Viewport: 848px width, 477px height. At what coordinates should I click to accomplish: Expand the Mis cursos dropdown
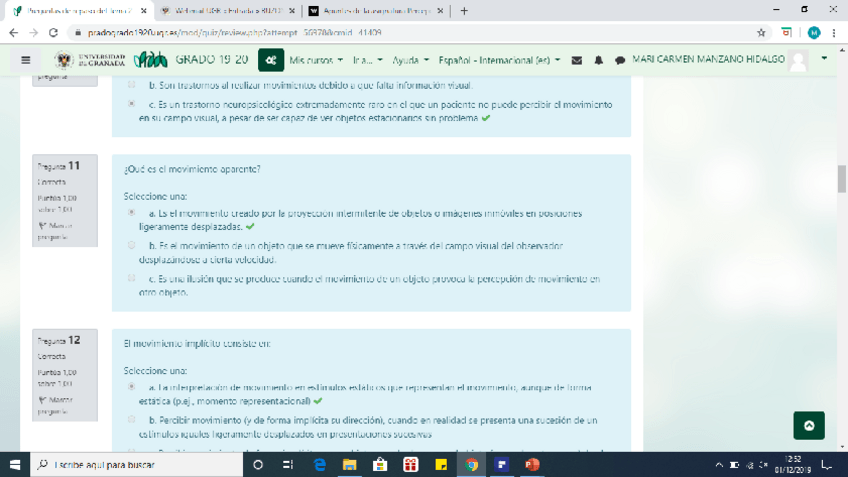[x=316, y=60]
